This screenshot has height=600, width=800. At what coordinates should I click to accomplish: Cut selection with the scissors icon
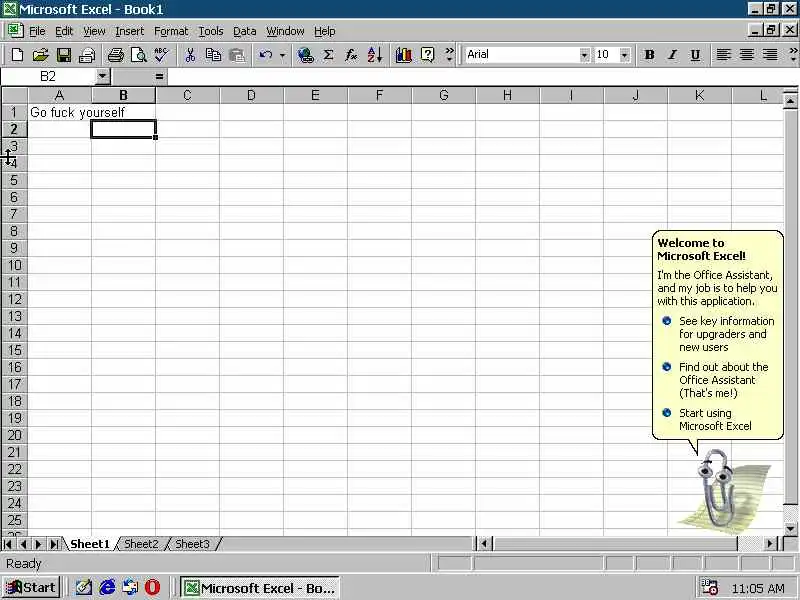click(190, 55)
